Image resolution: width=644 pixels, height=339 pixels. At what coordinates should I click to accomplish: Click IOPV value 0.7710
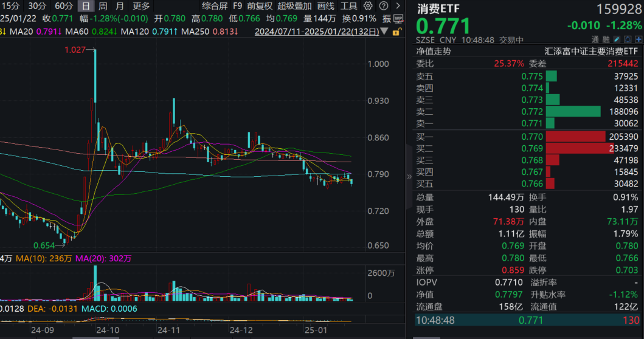point(509,282)
